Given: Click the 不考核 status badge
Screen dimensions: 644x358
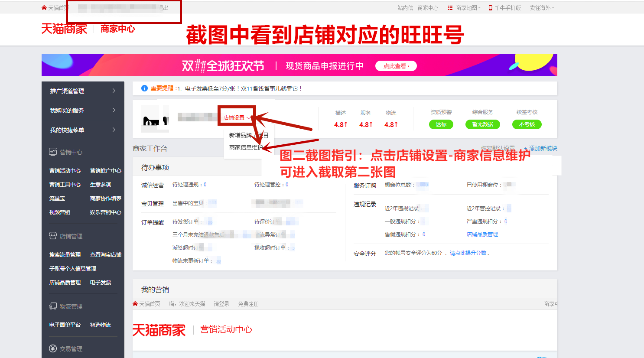Looking at the screenshot, I should (x=527, y=124).
